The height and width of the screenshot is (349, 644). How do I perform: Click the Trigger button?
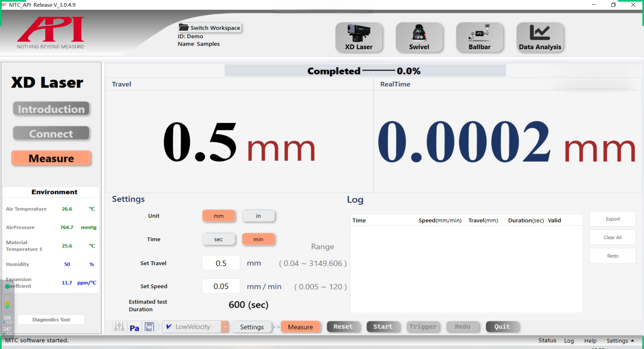click(x=423, y=327)
